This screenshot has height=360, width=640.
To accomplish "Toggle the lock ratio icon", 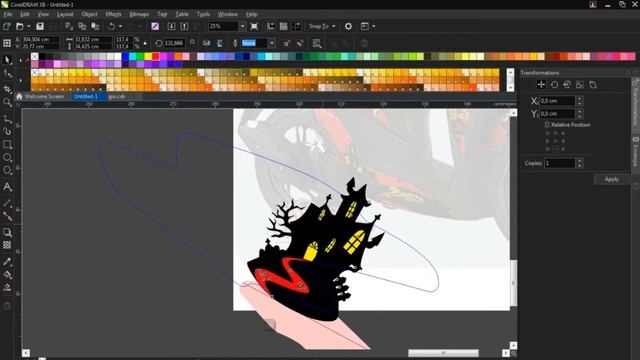I will (x=145, y=43).
